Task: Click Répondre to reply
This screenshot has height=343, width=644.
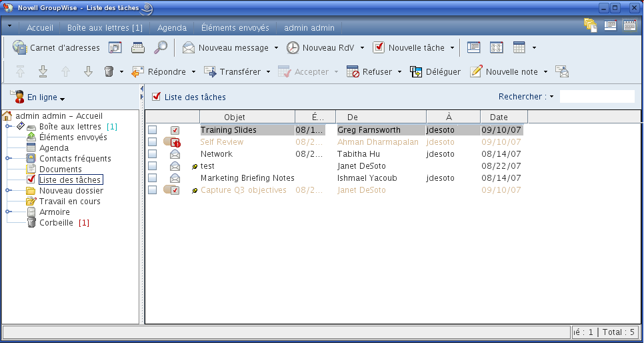Action: (x=159, y=71)
